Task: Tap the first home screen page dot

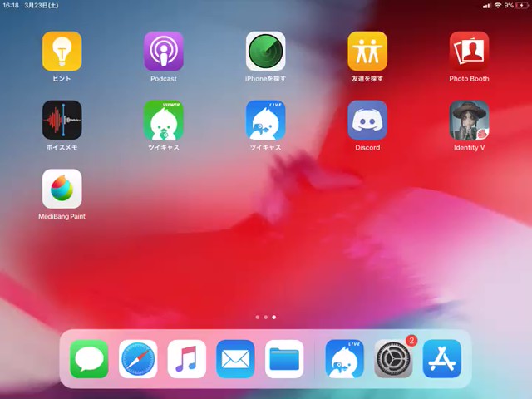Action: click(x=257, y=318)
